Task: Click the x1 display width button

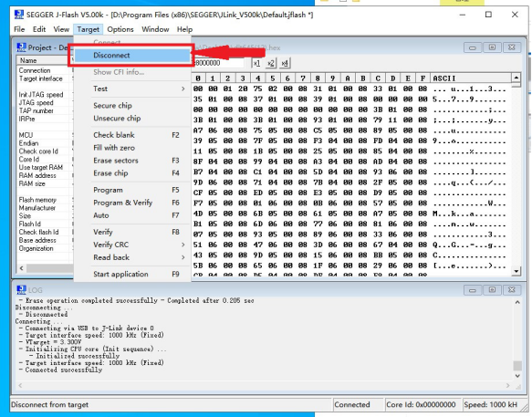Action: pyautogui.click(x=256, y=63)
